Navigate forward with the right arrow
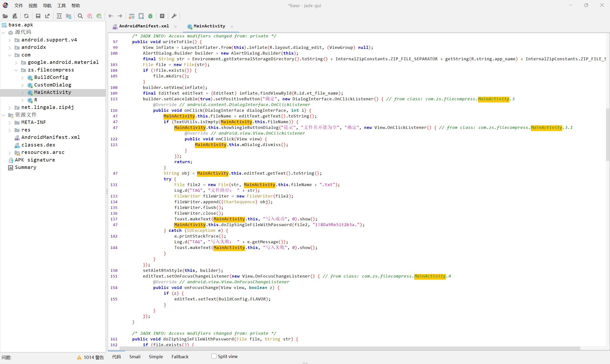 120,16
